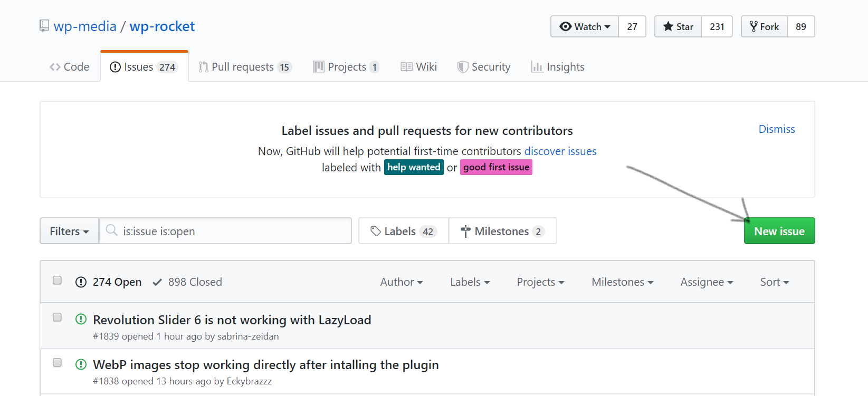
Task: Click the open-issue icon for Revolution Slider issue
Action: point(81,320)
